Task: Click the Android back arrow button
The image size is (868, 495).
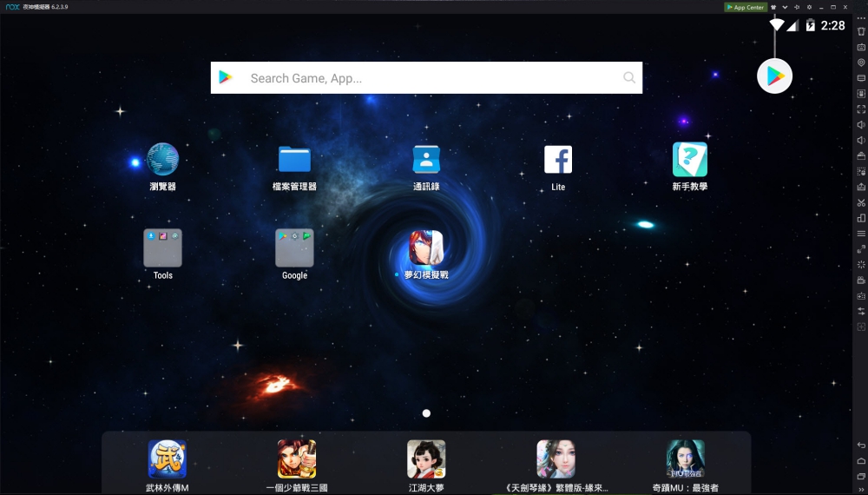Action: point(861,445)
